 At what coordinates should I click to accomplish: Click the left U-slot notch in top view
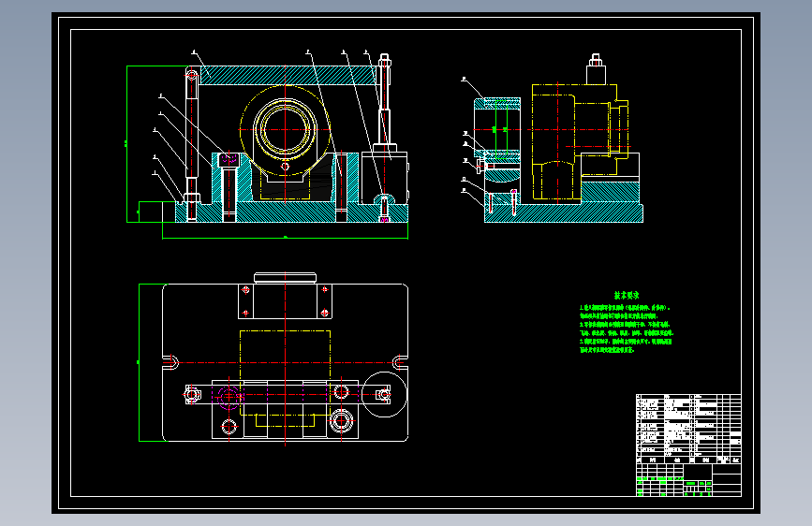tap(171, 362)
